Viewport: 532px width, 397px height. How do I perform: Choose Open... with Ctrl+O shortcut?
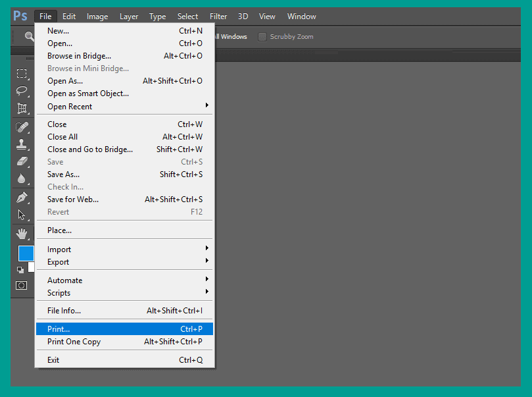pyautogui.click(x=124, y=43)
